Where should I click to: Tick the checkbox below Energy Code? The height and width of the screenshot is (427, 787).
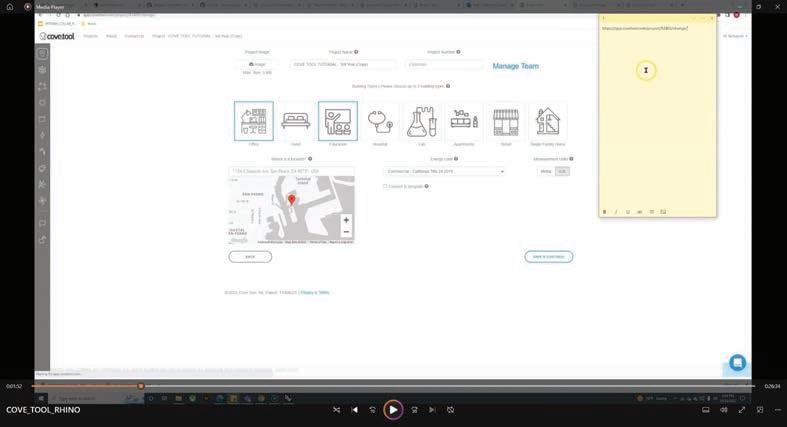pyautogui.click(x=385, y=186)
